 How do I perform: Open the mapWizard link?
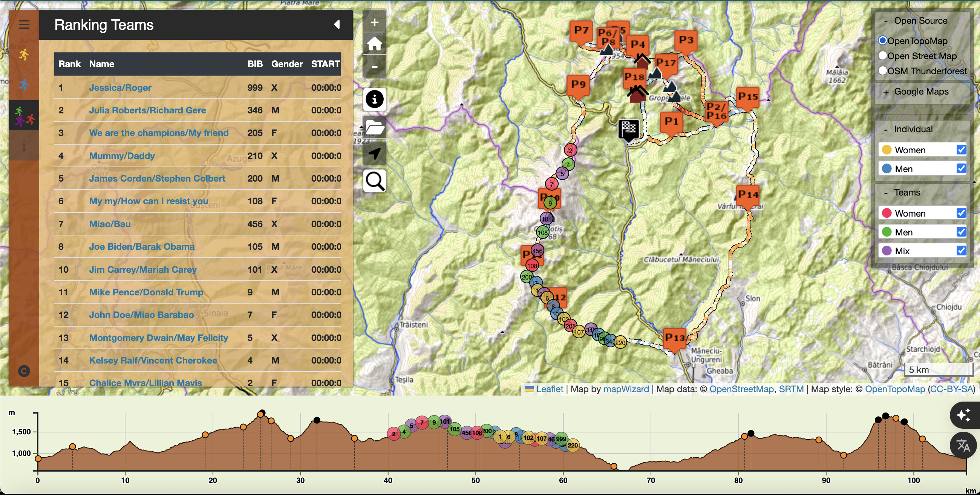[626, 389]
